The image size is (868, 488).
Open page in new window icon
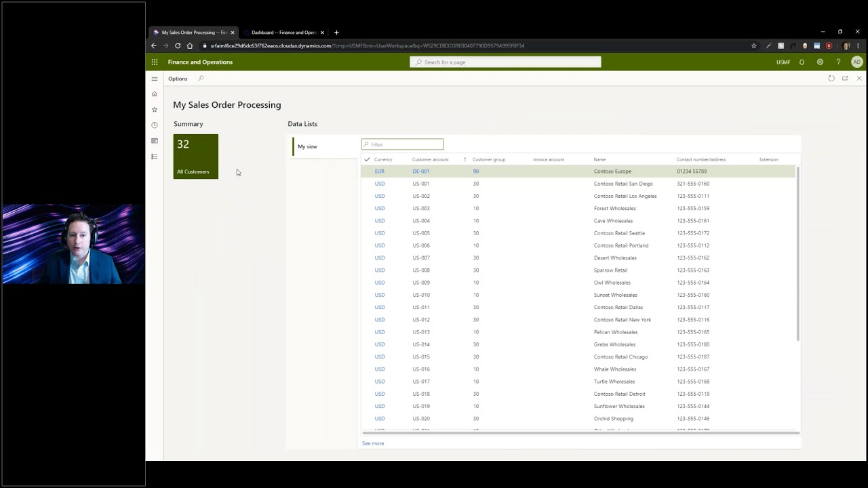pyautogui.click(x=845, y=79)
